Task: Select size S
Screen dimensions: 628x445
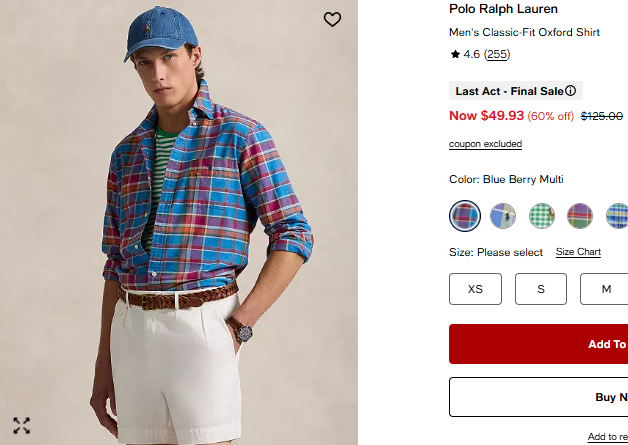Action: 541,289
